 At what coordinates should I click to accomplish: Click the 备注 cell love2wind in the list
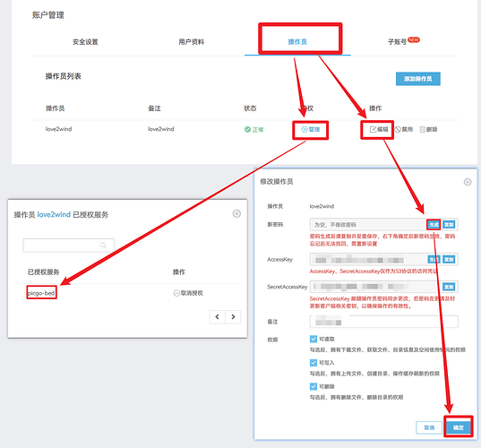(x=160, y=129)
